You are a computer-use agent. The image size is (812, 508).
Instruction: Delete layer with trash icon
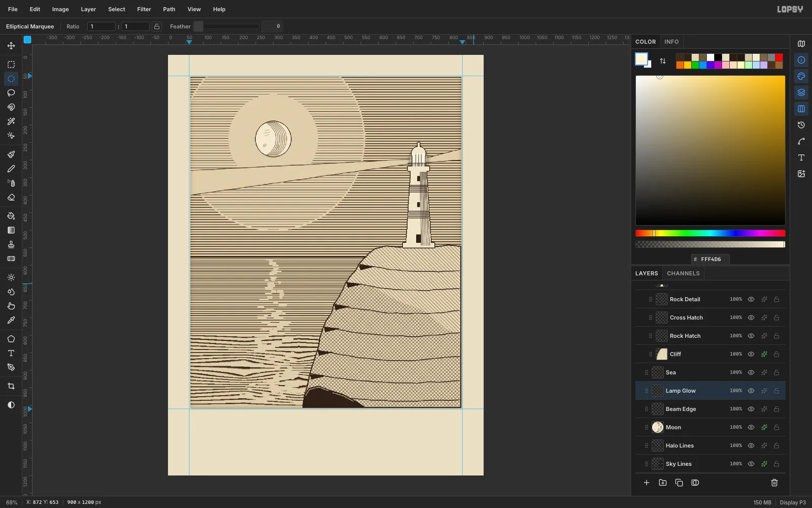[774, 483]
